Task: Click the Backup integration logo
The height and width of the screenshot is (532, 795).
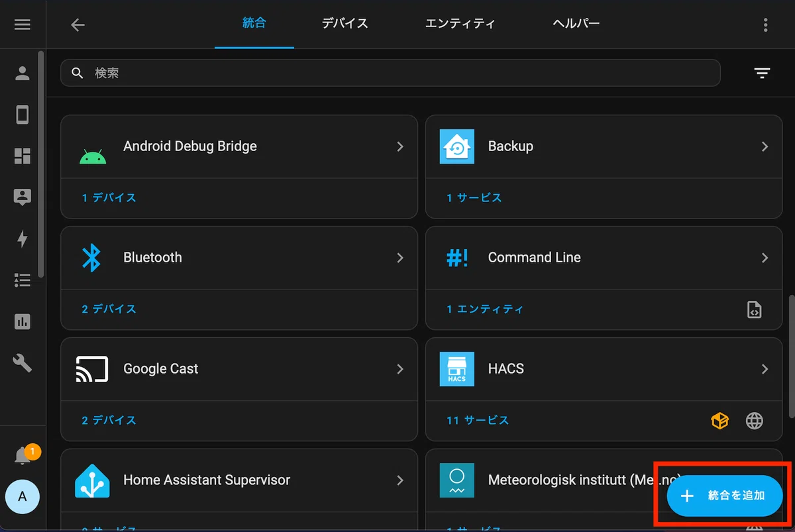Action: (x=457, y=146)
